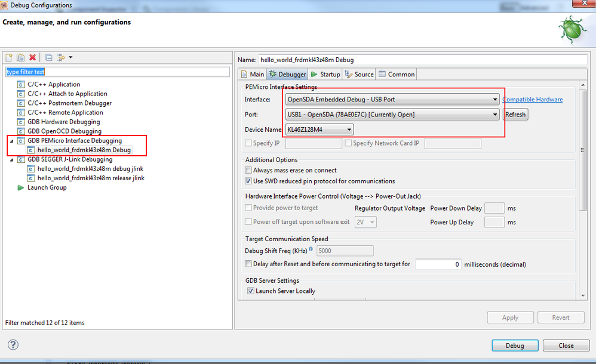The width and height of the screenshot is (596, 364).
Task: Enable Delay after Reset checkbox
Action: (248, 263)
